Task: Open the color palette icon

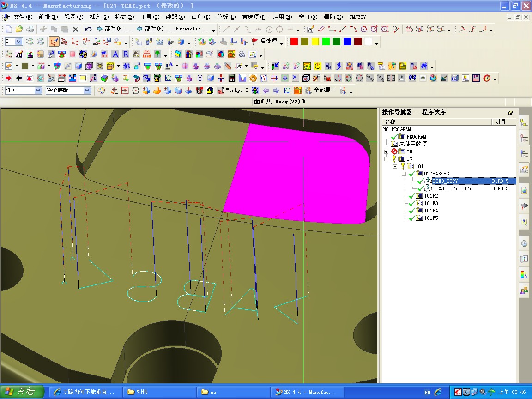Action: [101, 90]
